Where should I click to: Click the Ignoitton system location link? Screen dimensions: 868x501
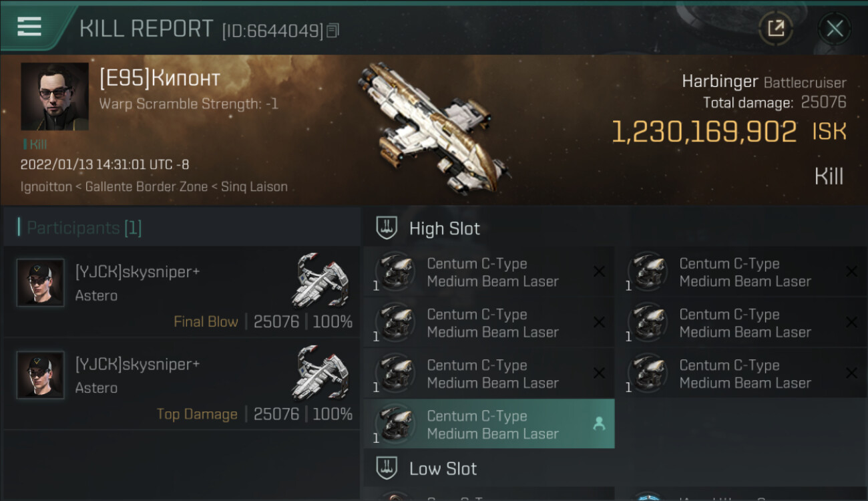(x=46, y=187)
